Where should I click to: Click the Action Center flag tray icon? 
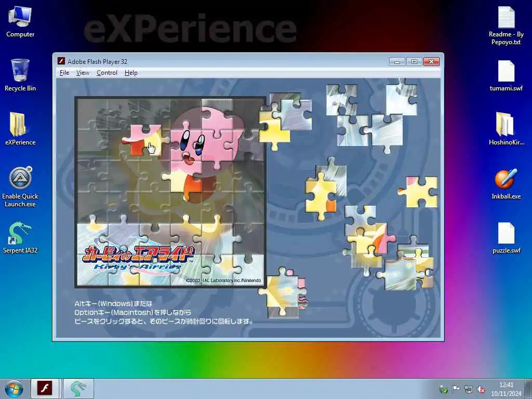(456, 389)
